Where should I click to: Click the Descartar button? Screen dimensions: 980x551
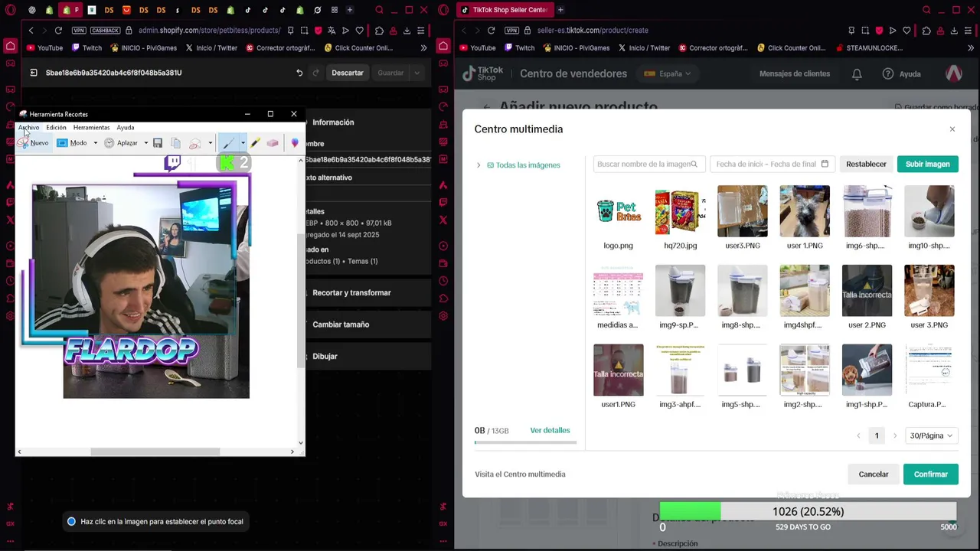(348, 73)
